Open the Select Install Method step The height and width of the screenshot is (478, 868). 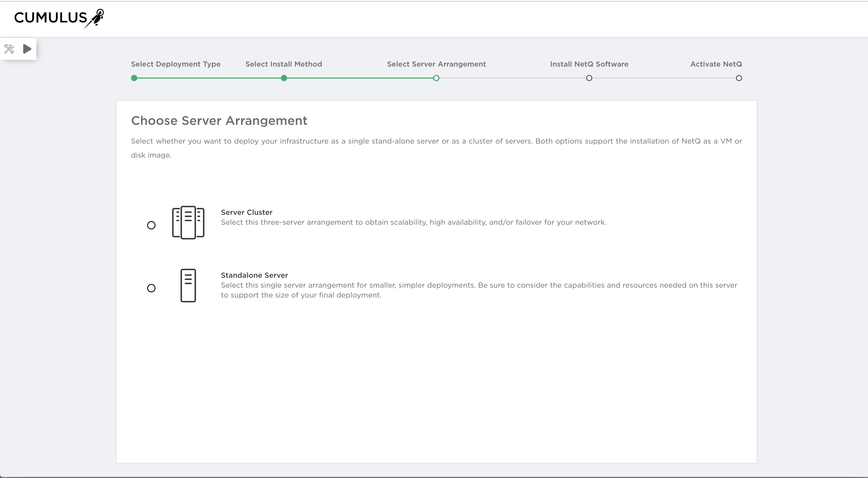click(x=284, y=64)
